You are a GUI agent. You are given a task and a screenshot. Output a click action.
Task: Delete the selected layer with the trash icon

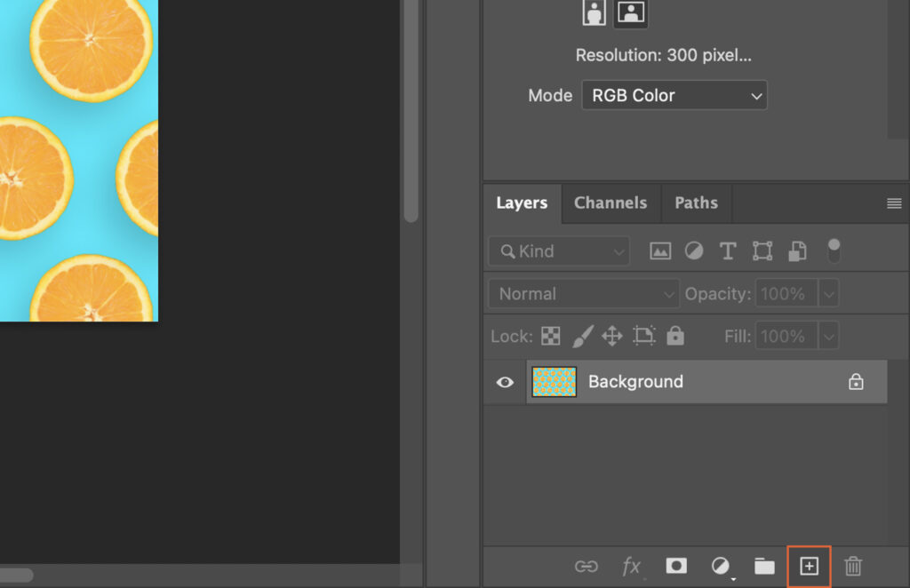coord(852,566)
